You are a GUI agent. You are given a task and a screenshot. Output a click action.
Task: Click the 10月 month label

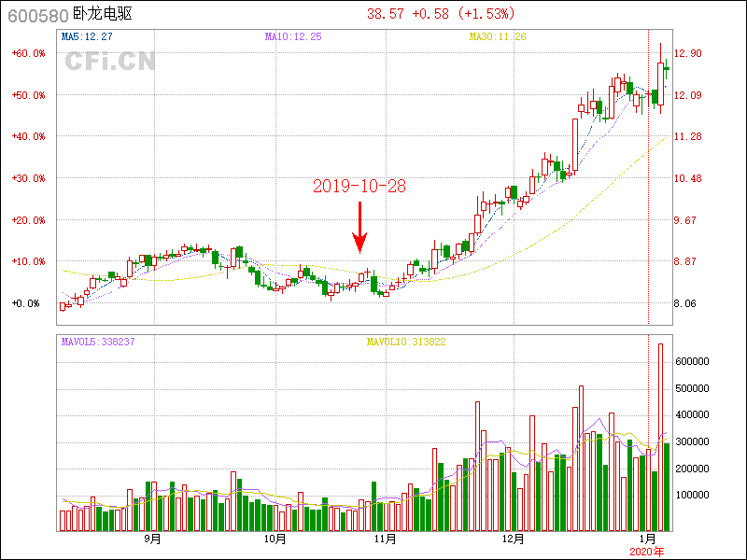click(275, 539)
